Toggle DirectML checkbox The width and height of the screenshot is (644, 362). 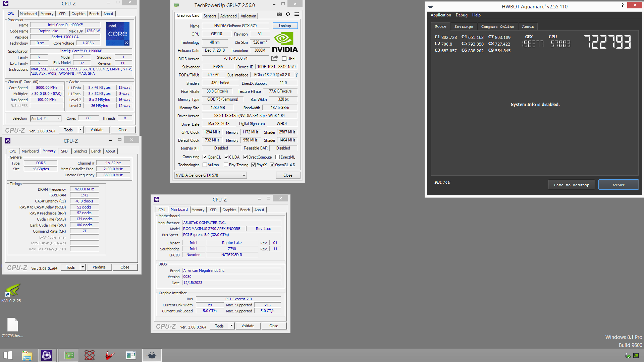pyautogui.click(x=277, y=157)
